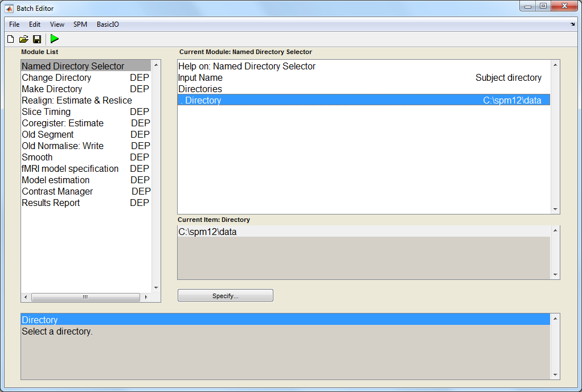Select the Results Report module

click(x=51, y=203)
